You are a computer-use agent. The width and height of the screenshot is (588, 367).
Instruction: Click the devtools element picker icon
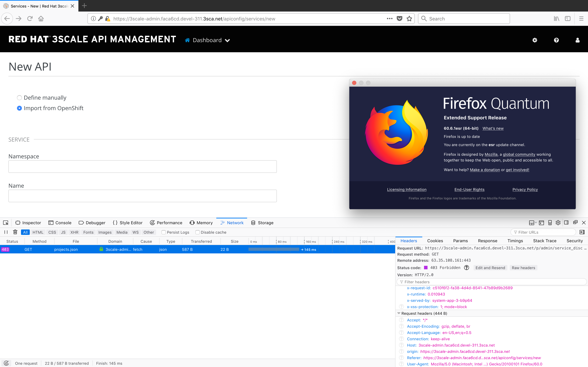pos(6,223)
